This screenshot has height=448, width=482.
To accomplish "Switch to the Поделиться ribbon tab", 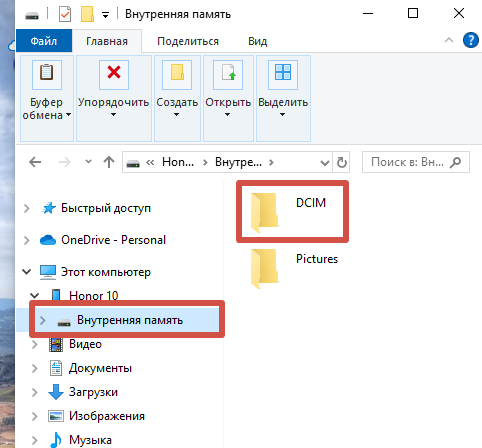I will coord(188,41).
